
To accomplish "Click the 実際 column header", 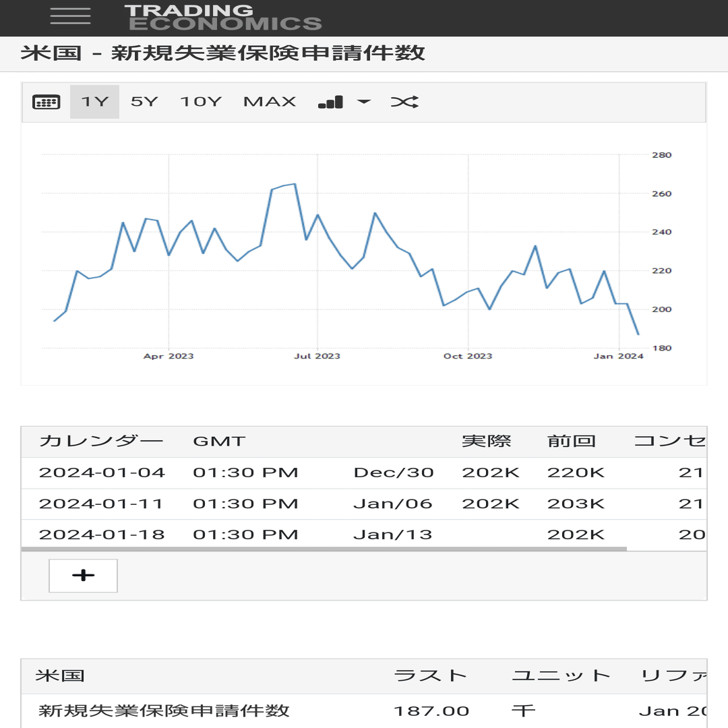I will [486, 441].
